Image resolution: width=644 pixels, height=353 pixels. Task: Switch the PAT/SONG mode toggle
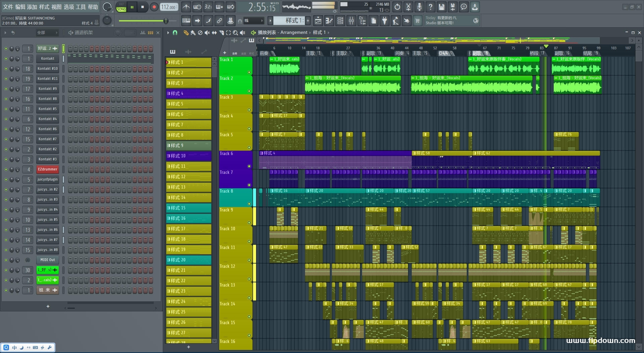point(121,7)
